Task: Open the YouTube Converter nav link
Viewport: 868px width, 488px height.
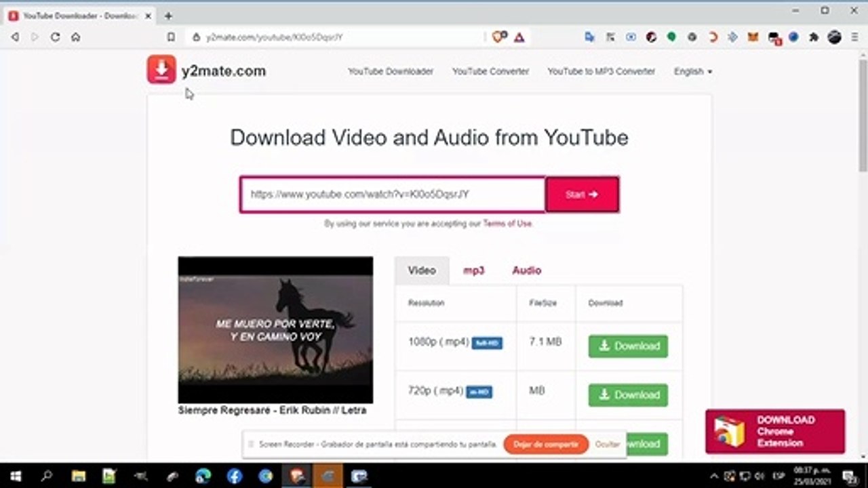Action: tap(490, 71)
